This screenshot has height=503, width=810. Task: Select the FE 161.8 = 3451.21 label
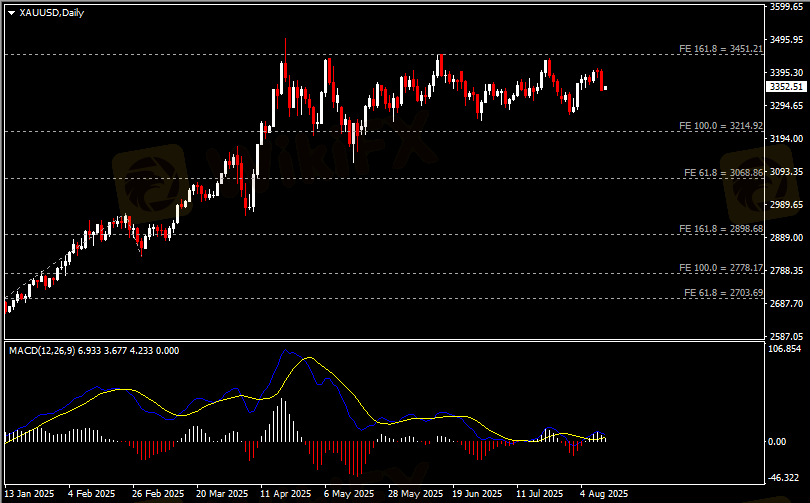[720, 48]
